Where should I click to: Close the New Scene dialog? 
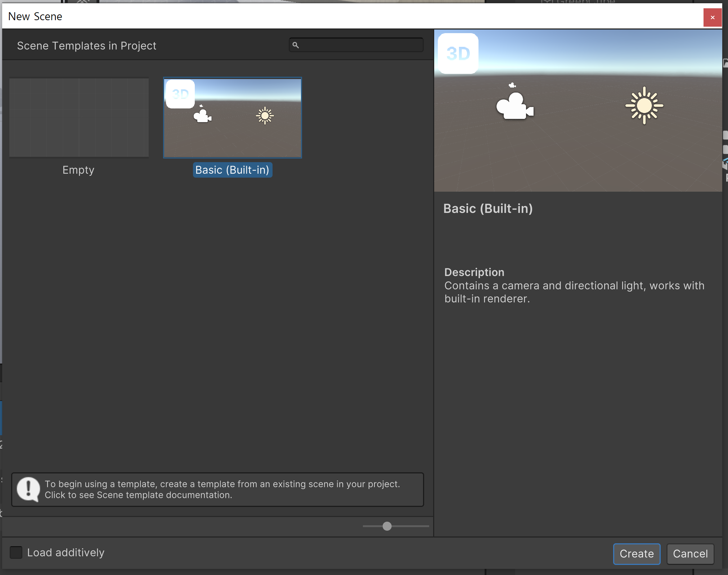point(712,17)
